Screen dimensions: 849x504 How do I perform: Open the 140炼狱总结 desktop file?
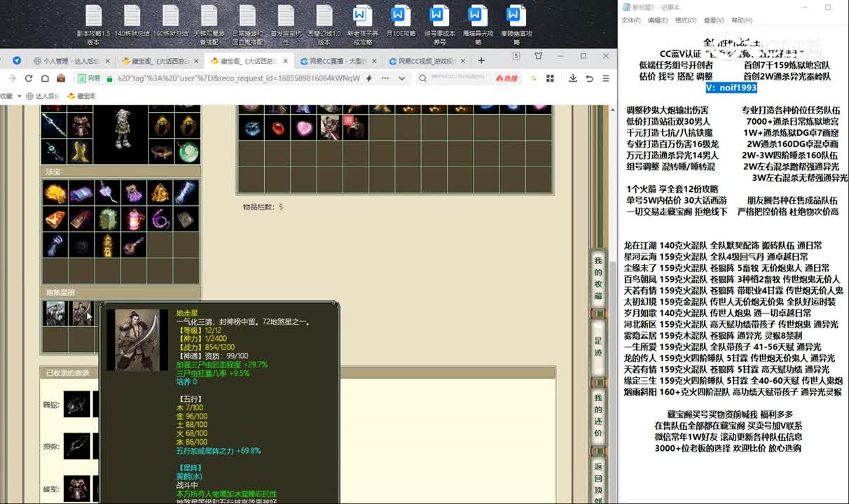click(x=132, y=22)
